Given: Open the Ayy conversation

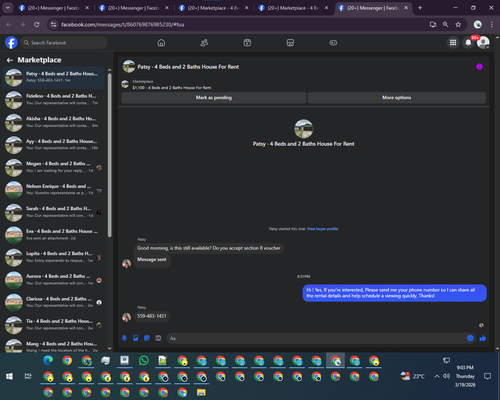Looking at the screenshot, I should pos(53,145).
